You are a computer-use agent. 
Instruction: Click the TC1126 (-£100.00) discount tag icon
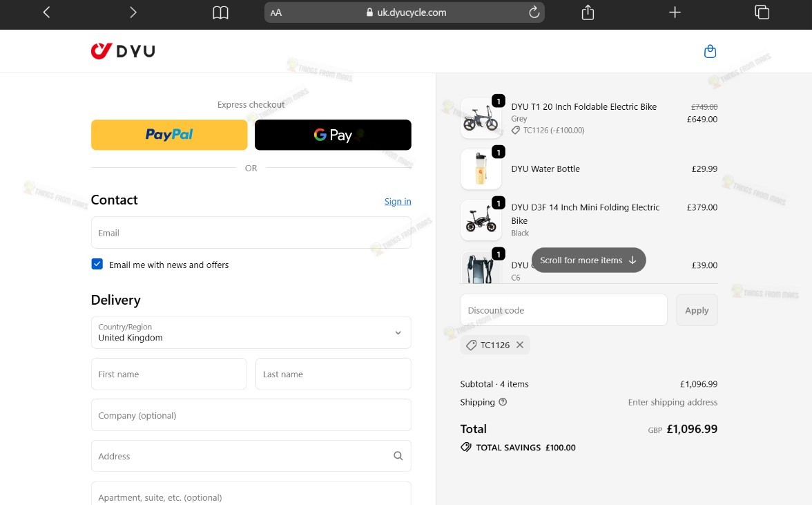pos(515,131)
